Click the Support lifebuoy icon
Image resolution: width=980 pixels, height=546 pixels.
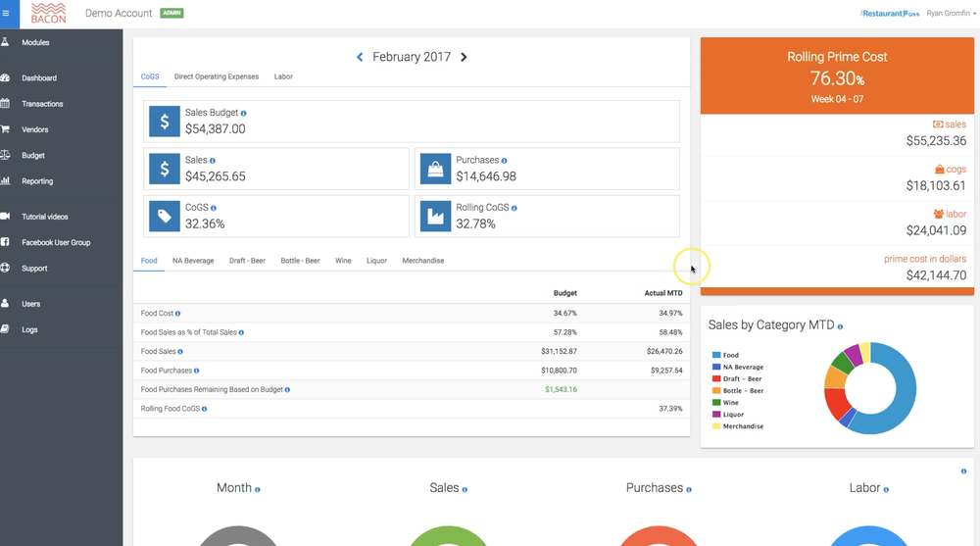coord(5,267)
